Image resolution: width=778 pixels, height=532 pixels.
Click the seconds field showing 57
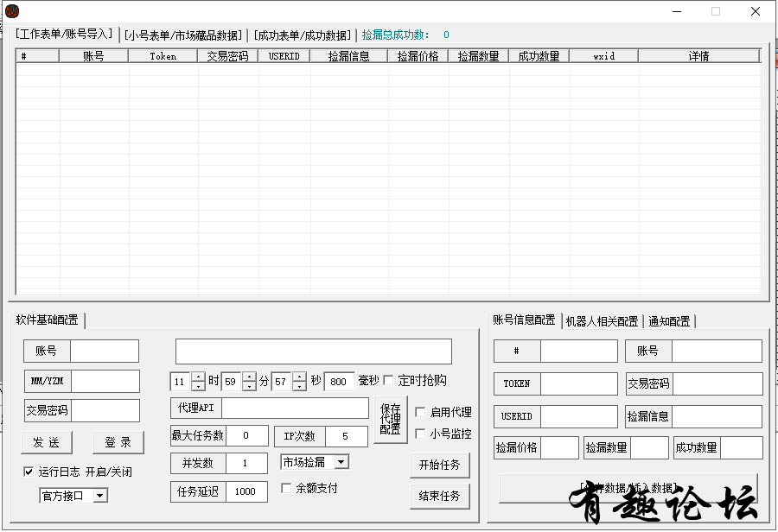coord(283,381)
